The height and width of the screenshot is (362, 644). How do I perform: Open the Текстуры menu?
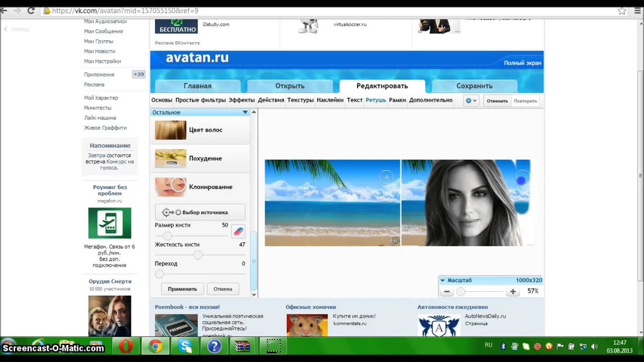click(x=300, y=100)
